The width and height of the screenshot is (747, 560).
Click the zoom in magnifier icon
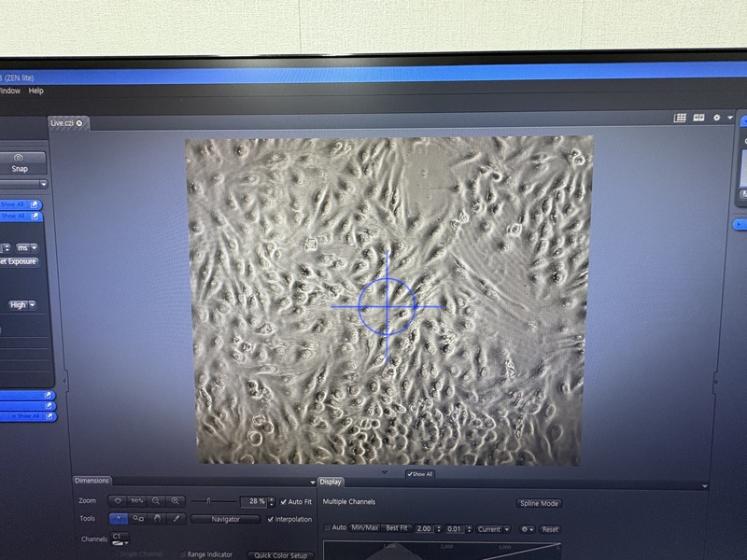coord(175,501)
